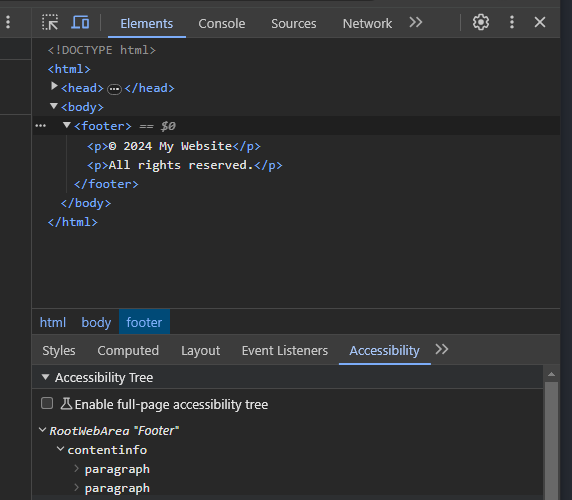Open DevTools customize three-dot menu

[x=512, y=22]
